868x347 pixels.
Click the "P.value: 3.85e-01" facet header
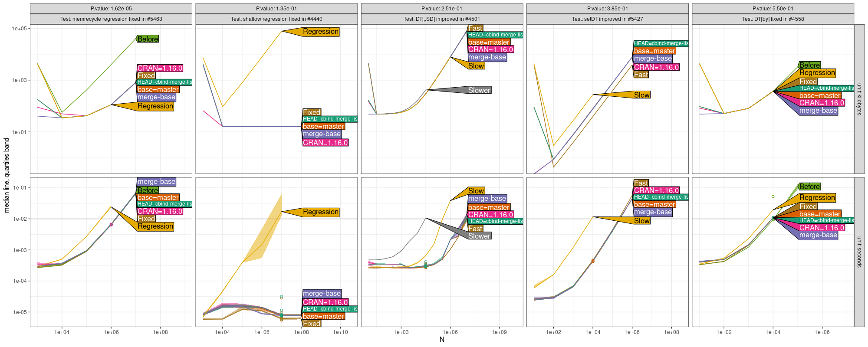(608, 9)
